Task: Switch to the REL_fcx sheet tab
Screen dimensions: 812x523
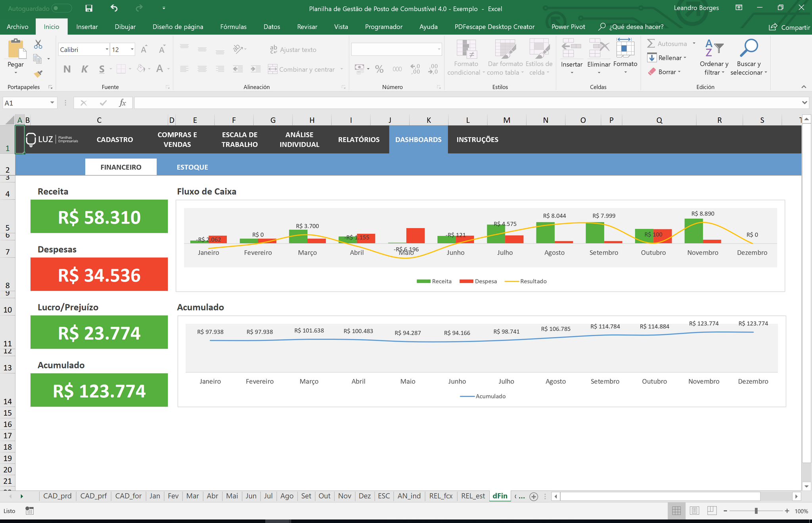Action: point(440,496)
